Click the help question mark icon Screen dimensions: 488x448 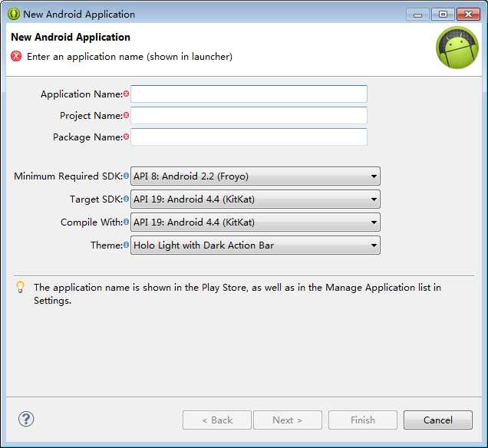pos(26,419)
